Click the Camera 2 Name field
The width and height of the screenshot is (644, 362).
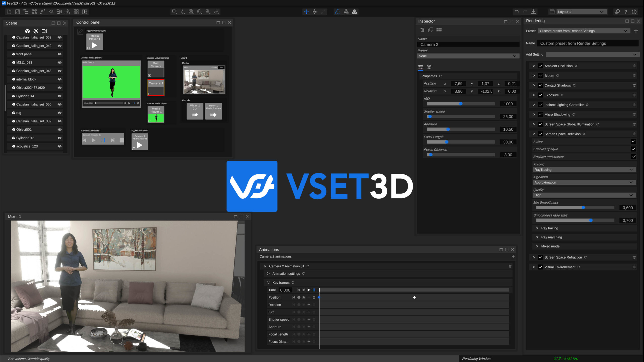coord(468,45)
